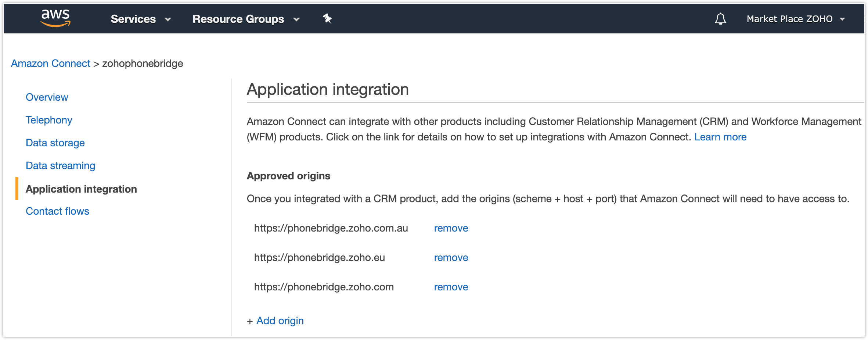Image resolution: width=868 pixels, height=340 pixels.
Task: Open the Resource Groups dropdown
Action: (x=246, y=19)
